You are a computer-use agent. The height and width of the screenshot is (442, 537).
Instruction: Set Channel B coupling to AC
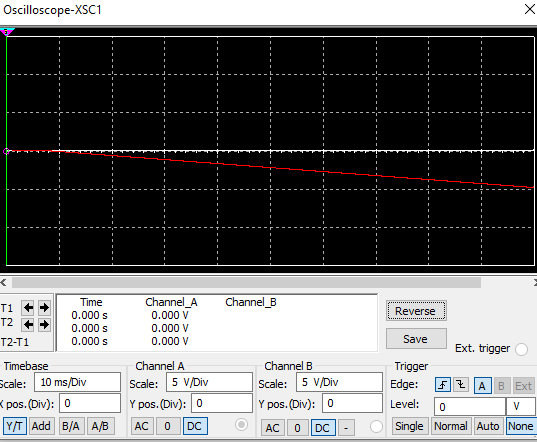[x=273, y=428]
